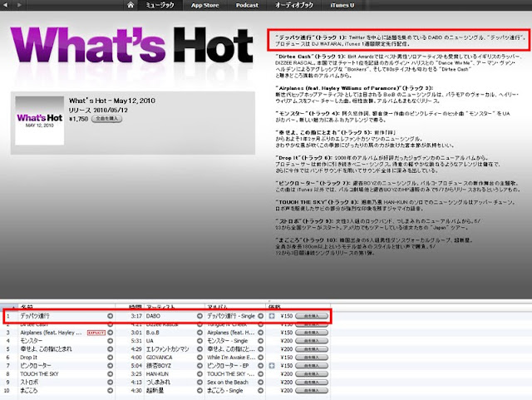Click the duration 5:04 in the list
Image resolution: width=532 pixels, height=400 pixels.
[x=136, y=366]
